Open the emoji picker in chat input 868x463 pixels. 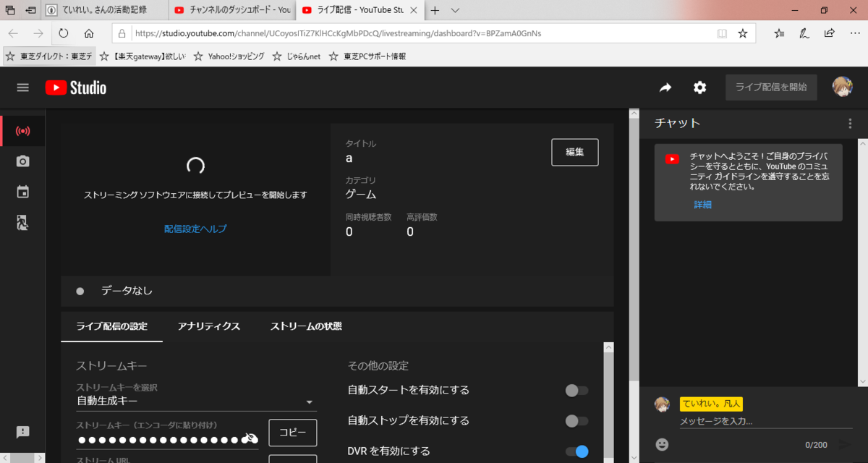[x=661, y=444]
